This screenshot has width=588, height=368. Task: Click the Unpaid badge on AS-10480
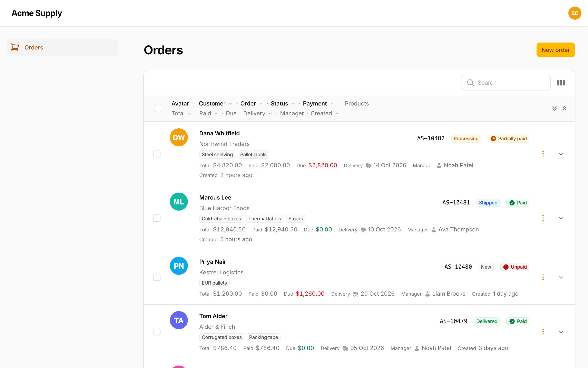coord(514,267)
